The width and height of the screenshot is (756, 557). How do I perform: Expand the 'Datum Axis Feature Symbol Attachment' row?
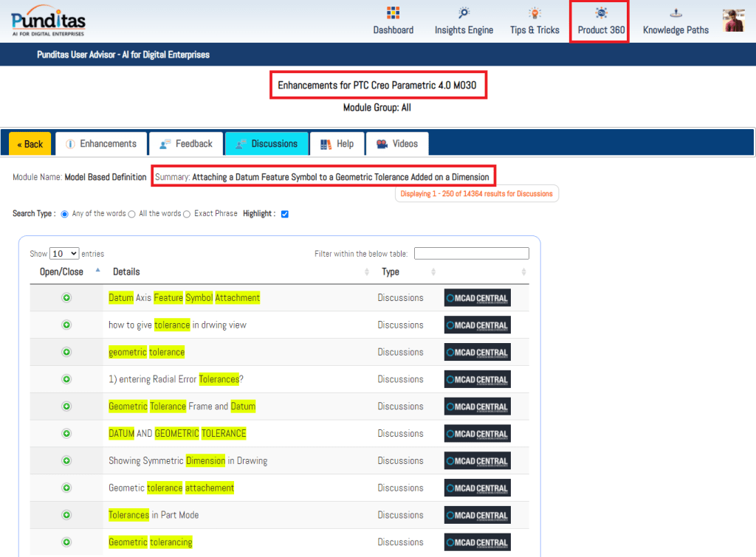[66, 298]
